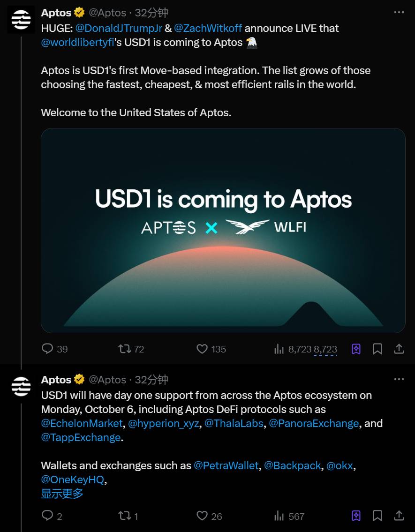Reply to the second Aptos tweet
The height and width of the screenshot is (532, 415).
tap(48, 516)
